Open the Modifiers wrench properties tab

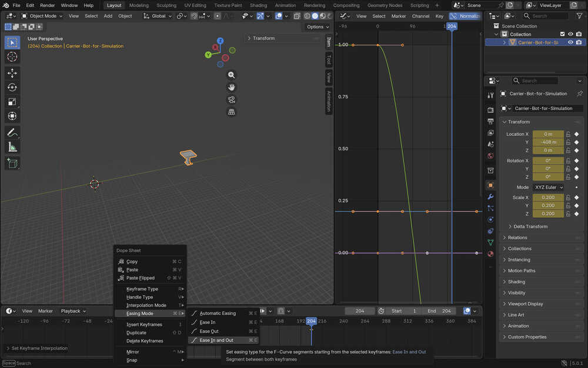click(490, 197)
